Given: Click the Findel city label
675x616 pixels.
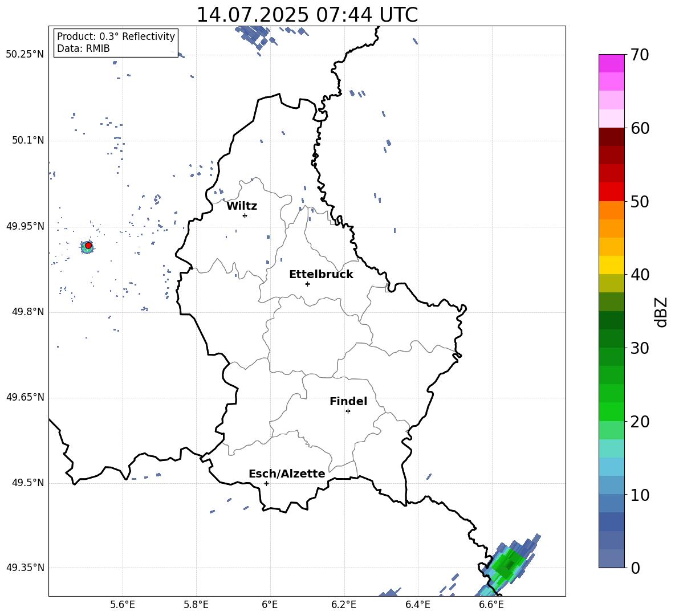Looking at the screenshot, I should tap(348, 401).
